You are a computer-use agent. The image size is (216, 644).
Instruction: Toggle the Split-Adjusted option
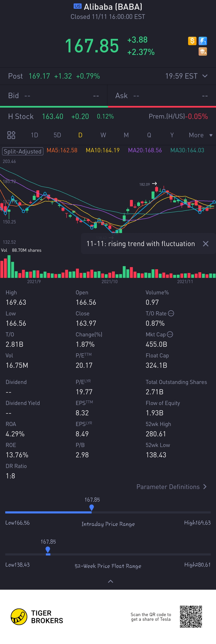point(22,151)
